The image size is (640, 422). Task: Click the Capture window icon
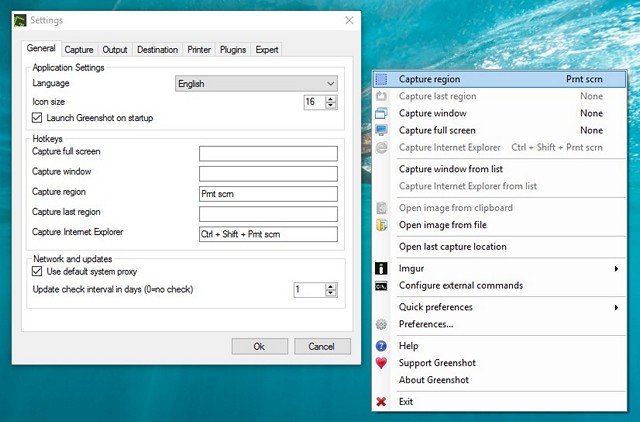[x=381, y=113]
